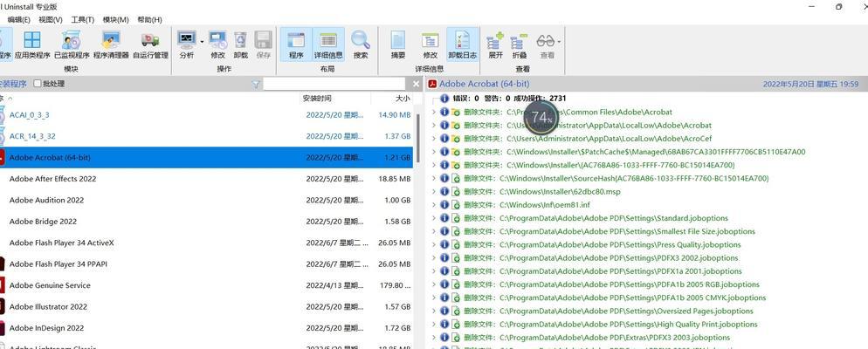Click Adobe Acrobat PDF icon in details header
The width and height of the screenshot is (868, 349).
click(433, 84)
